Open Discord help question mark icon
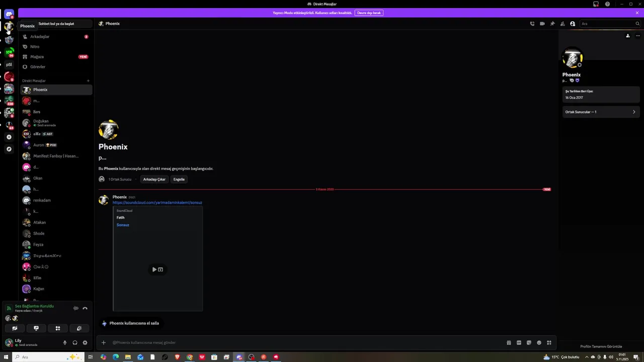This screenshot has height=362, width=644. [x=607, y=4]
